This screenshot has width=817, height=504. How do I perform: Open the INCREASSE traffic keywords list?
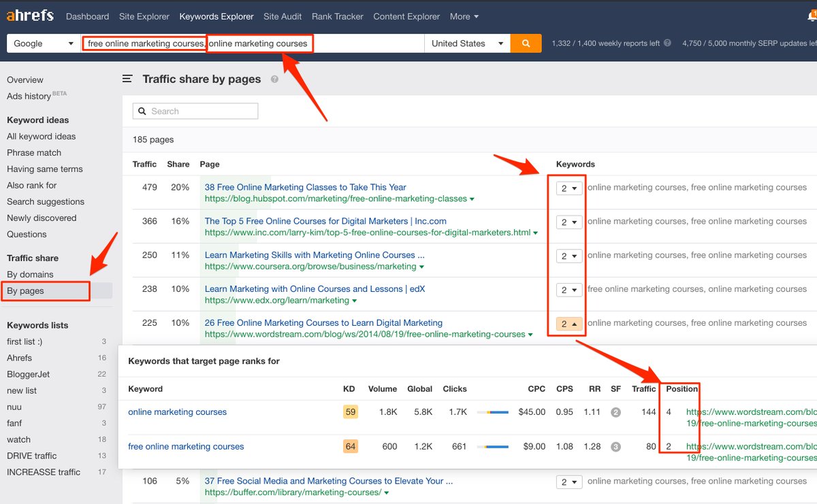(44, 473)
